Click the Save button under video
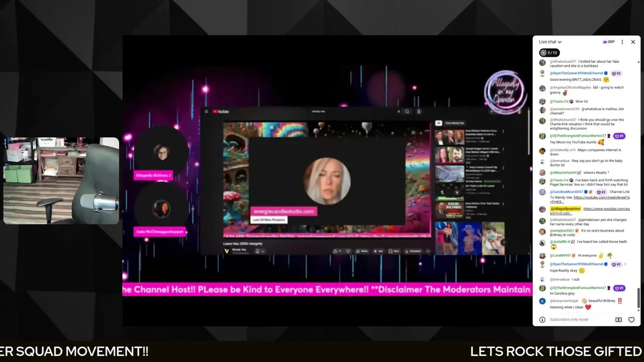The height and width of the screenshot is (362, 644). [394, 251]
